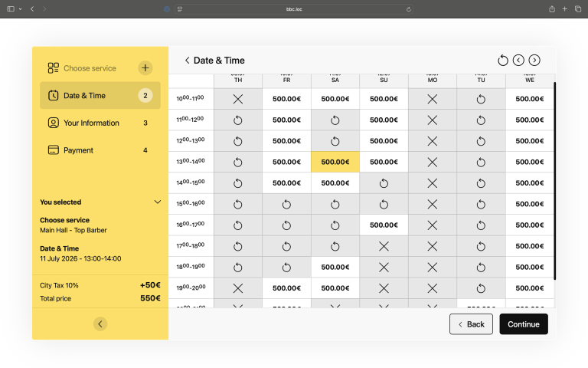Open the Safari share menu
This screenshot has width=588, height=368.
(x=552, y=9)
